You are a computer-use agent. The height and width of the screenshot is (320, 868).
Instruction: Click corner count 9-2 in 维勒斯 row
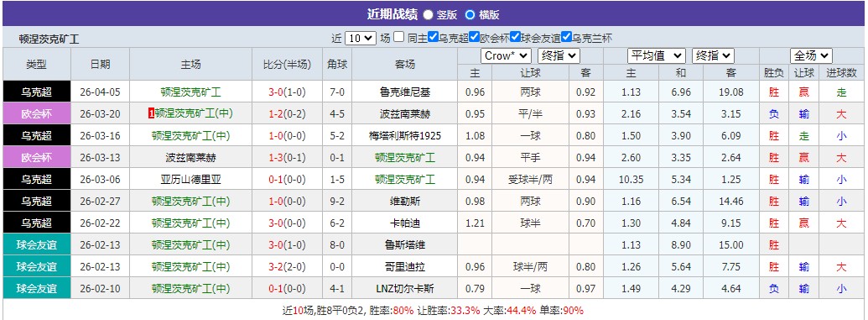click(x=337, y=202)
